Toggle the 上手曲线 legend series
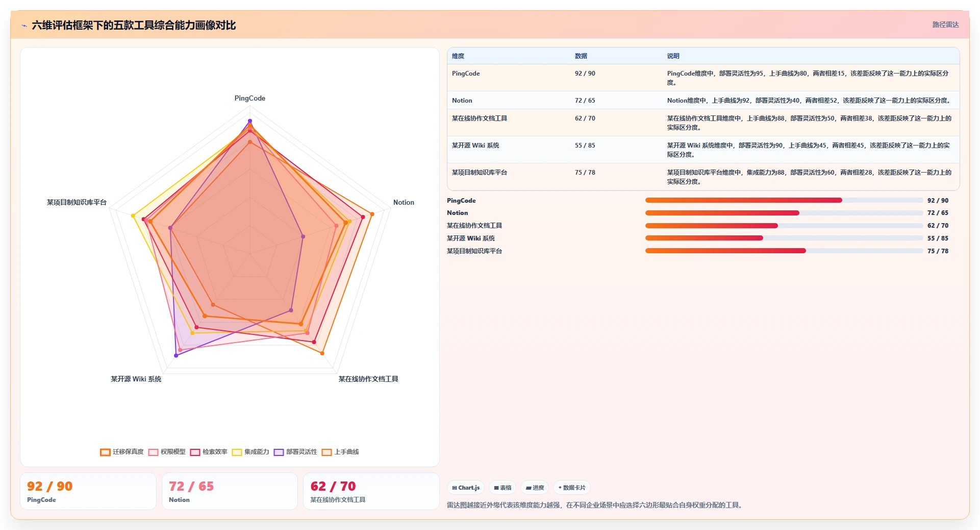This screenshot has height=530, width=980. 340,452
